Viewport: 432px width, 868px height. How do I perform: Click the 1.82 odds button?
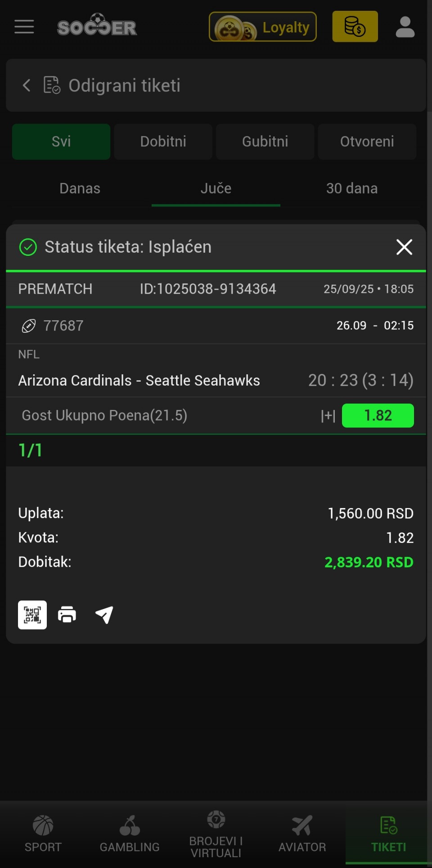coord(378,415)
